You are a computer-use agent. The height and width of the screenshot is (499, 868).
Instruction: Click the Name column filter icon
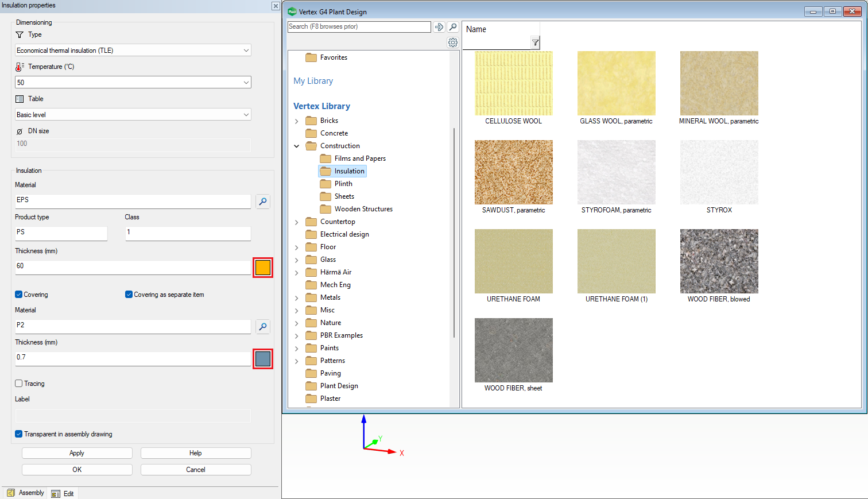click(535, 42)
